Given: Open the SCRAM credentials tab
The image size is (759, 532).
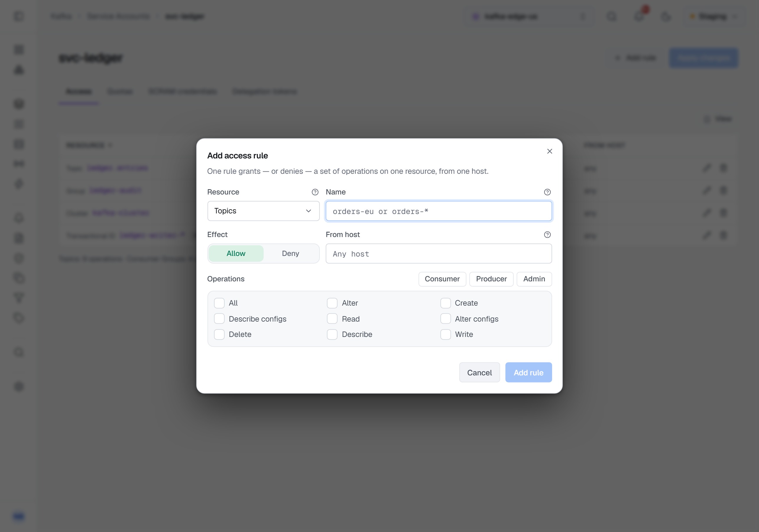Looking at the screenshot, I should pyautogui.click(x=182, y=92).
